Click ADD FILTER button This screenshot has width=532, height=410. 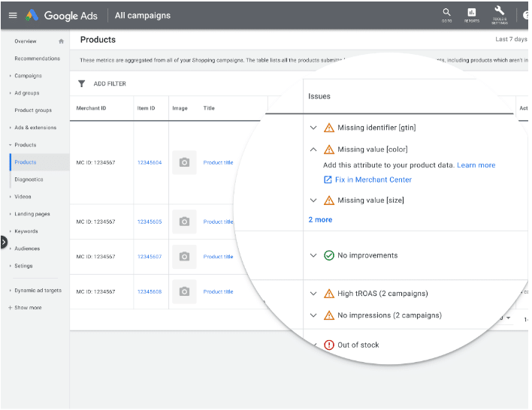point(110,83)
